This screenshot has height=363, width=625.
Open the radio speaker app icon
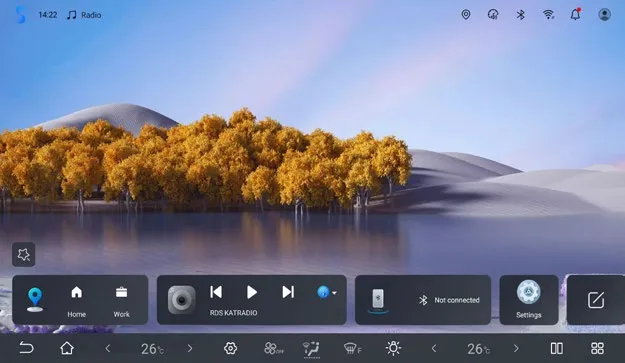click(x=181, y=299)
